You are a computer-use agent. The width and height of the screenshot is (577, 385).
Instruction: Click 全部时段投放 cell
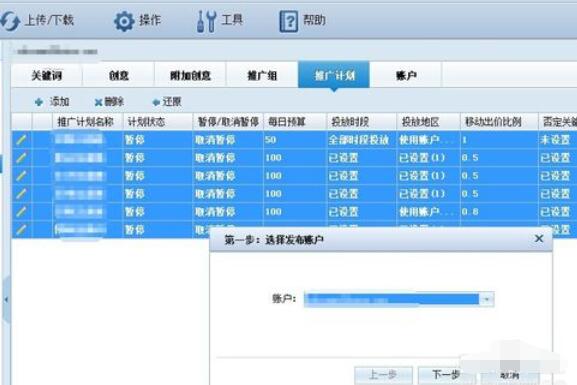point(359,140)
